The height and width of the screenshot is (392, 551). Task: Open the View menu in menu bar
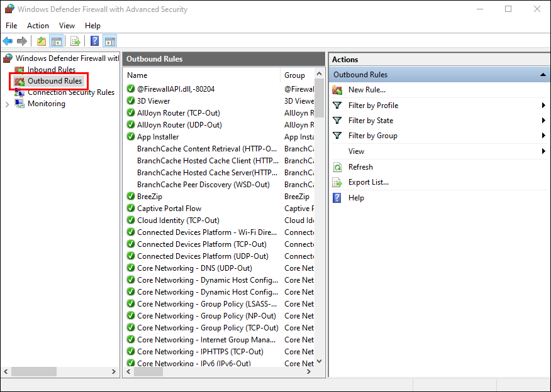tap(67, 26)
